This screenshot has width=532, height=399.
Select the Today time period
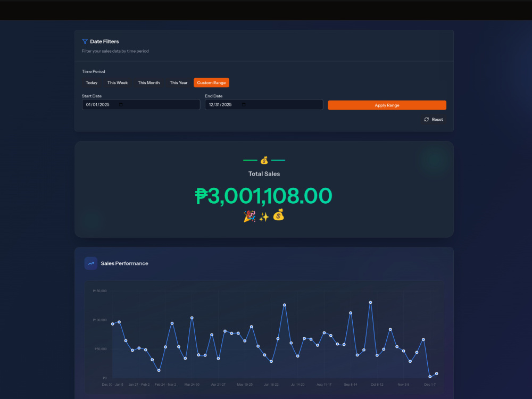(92, 83)
